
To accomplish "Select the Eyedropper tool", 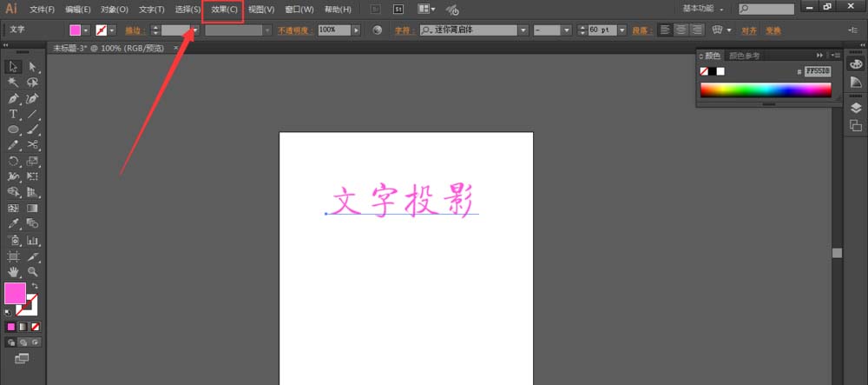I will (13, 224).
